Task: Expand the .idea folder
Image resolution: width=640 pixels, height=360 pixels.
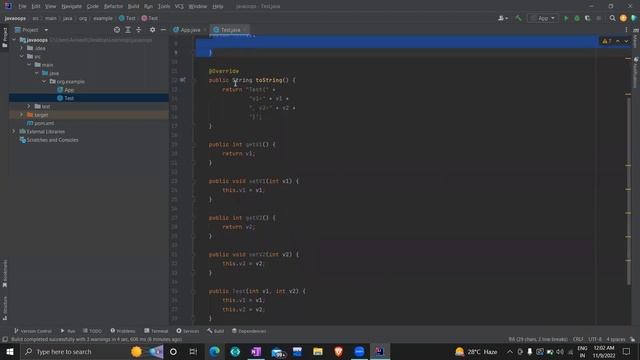Action: pyautogui.click(x=22, y=48)
